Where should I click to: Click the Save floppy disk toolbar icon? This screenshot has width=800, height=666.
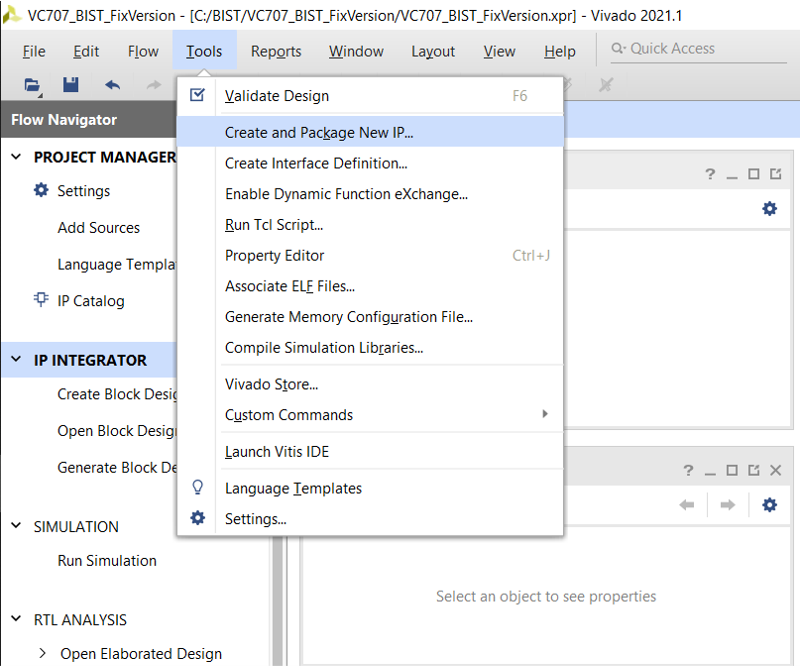(71, 85)
